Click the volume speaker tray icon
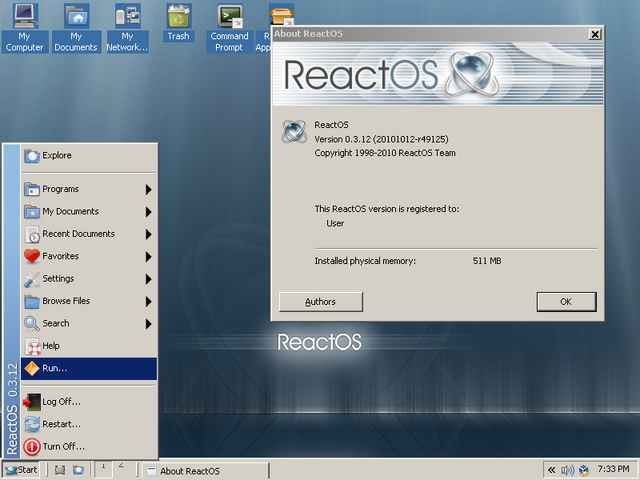This screenshot has width=640, height=480. (x=567, y=471)
